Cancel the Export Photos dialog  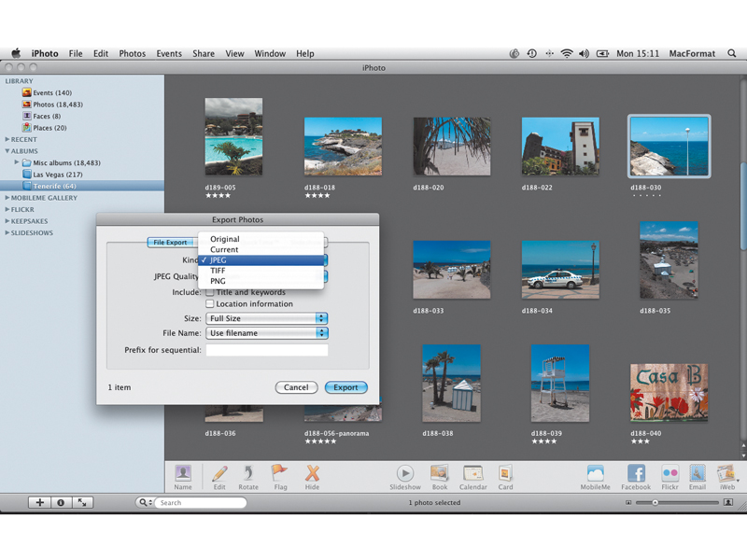tap(296, 387)
